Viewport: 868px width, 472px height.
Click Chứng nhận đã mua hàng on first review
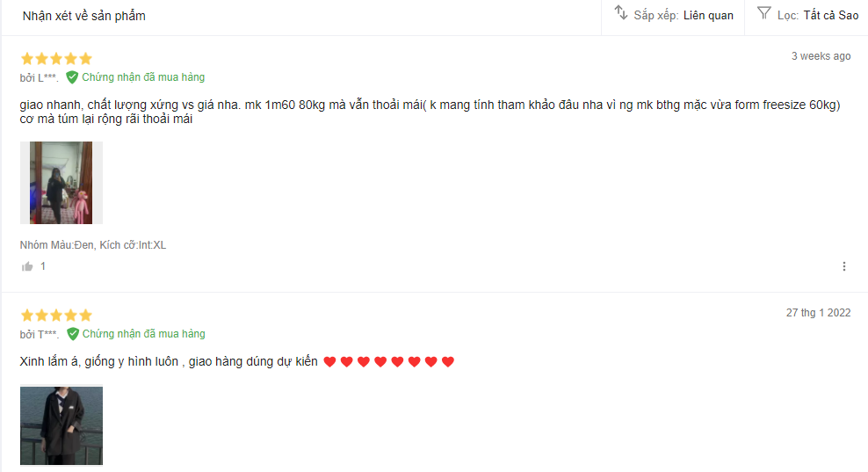pos(143,77)
